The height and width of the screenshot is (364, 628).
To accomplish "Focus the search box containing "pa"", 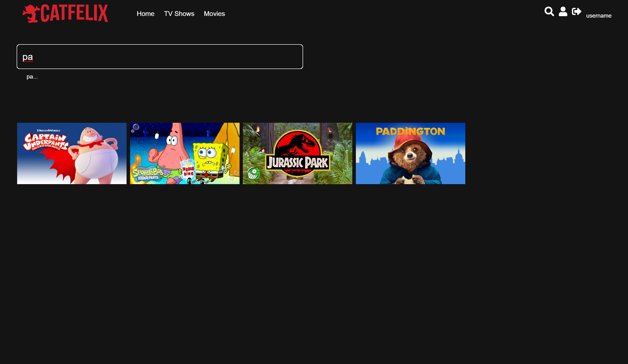I will point(160,57).
